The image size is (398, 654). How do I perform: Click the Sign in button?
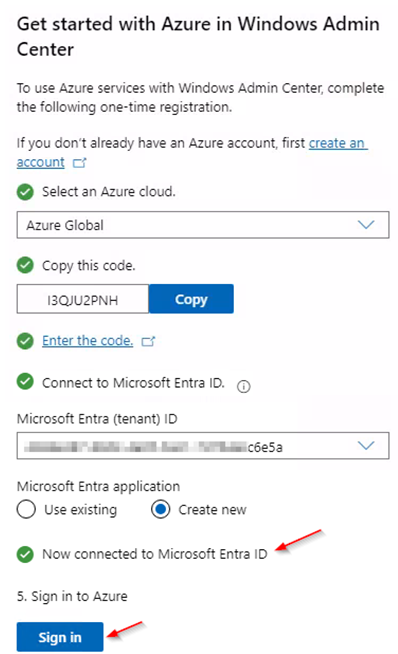60,637
